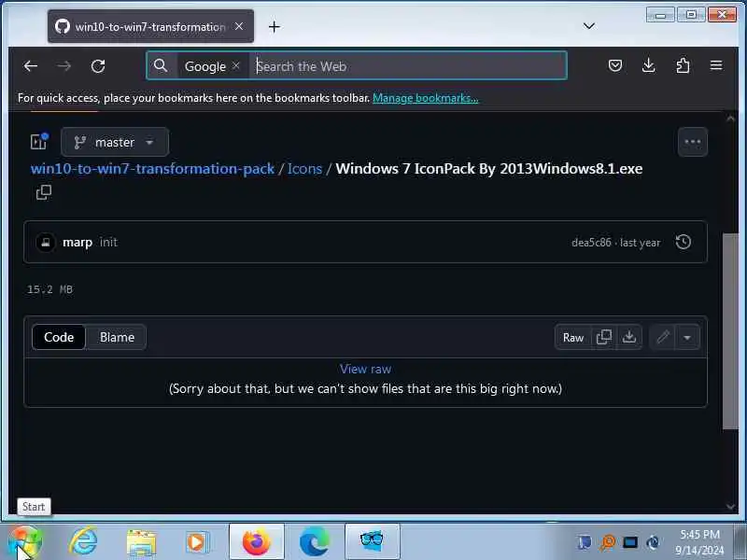Click the address bar magnifier icon
The image size is (747, 560).
tap(161, 65)
